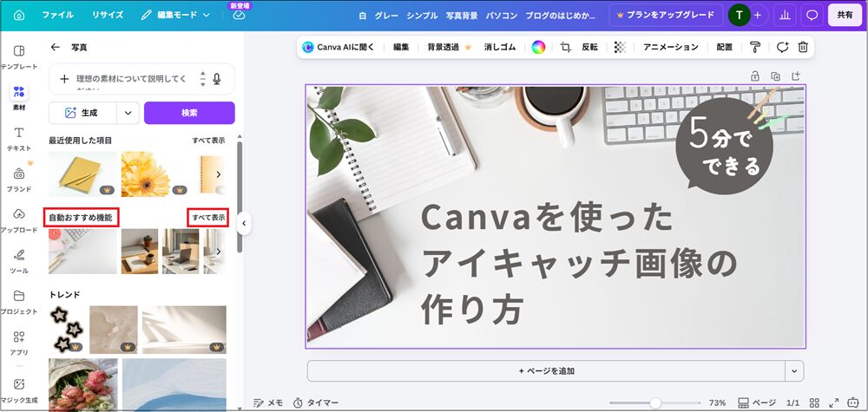
Task: Go to Canva home icon
Action: click(19, 15)
